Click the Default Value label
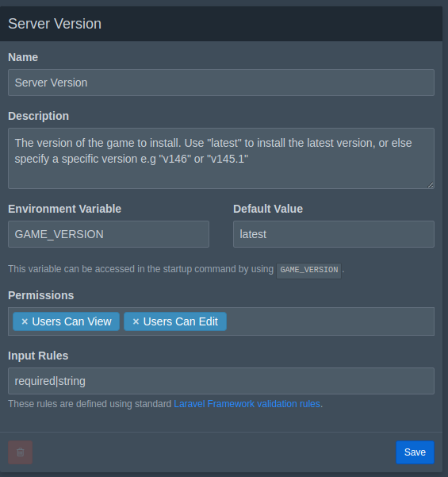Viewport: 448px width, 477px height. [268, 209]
